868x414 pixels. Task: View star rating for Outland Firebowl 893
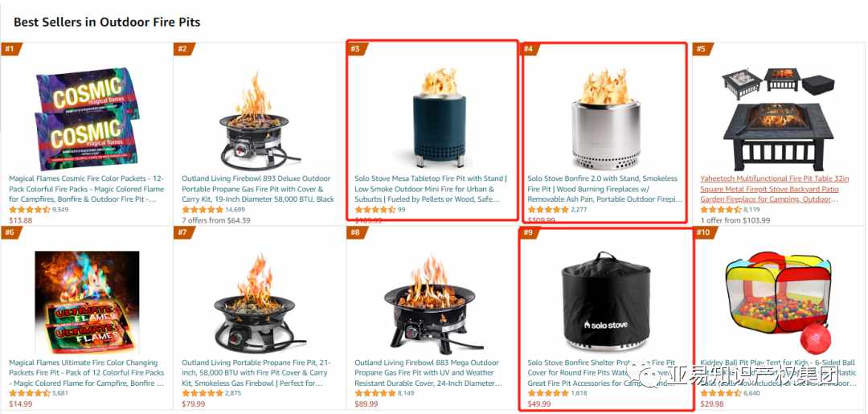[x=203, y=210]
